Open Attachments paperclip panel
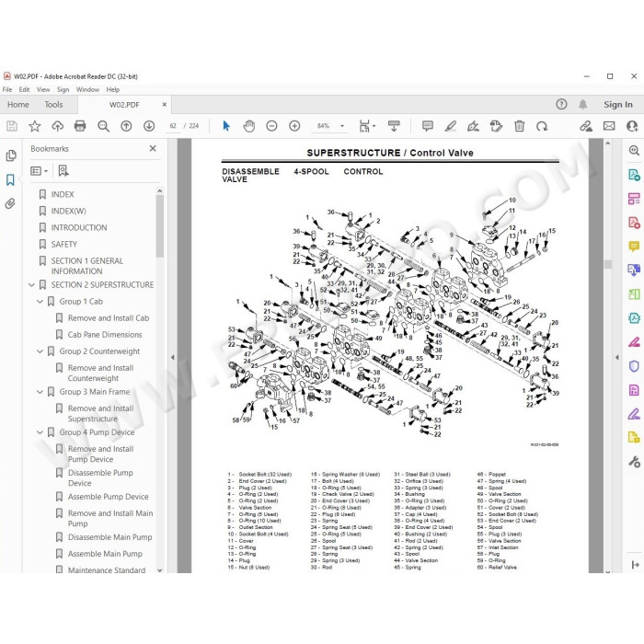This screenshot has height=644, width=644. pyautogui.click(x=11, y=203)
